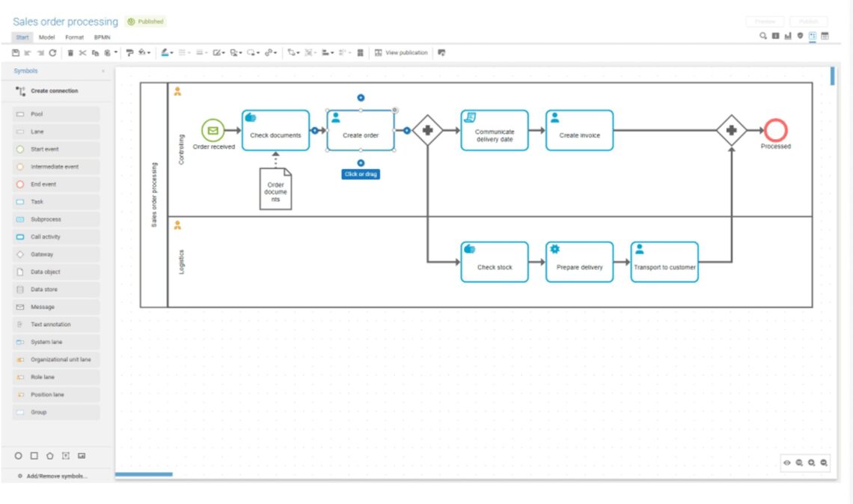853x504 pixels.
Task: Click the Delete trash icon
Action: coord(70,53)
